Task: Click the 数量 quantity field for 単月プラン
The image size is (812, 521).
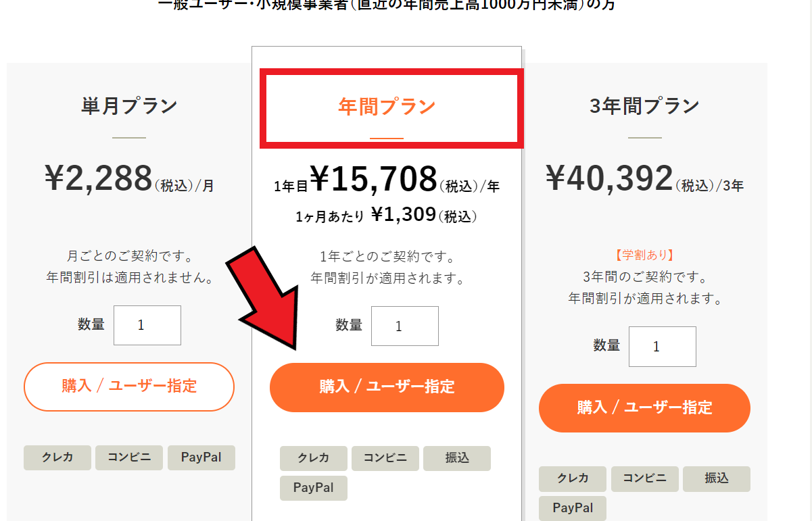Action: click(147, 325)
